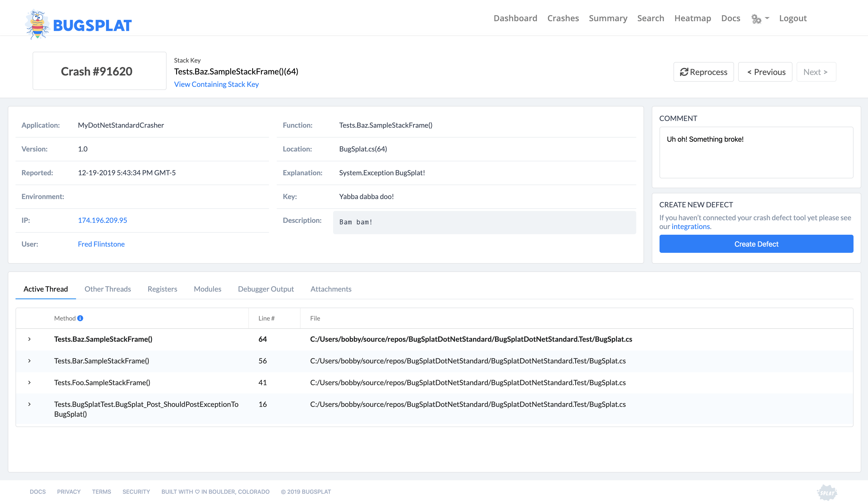The width and height of the screenshot is (868, 502).
Task: Show the Debugger Output tab
Action: (266, 289)
